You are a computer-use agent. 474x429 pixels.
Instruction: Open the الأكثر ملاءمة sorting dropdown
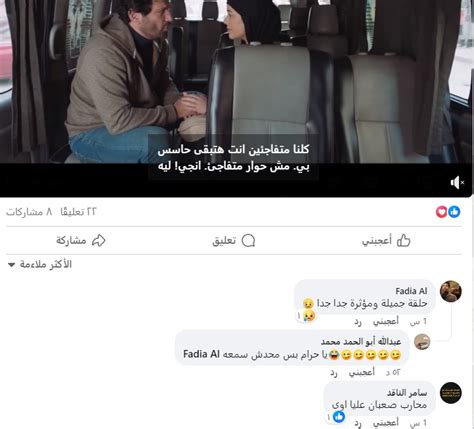[x=40, y=264]
